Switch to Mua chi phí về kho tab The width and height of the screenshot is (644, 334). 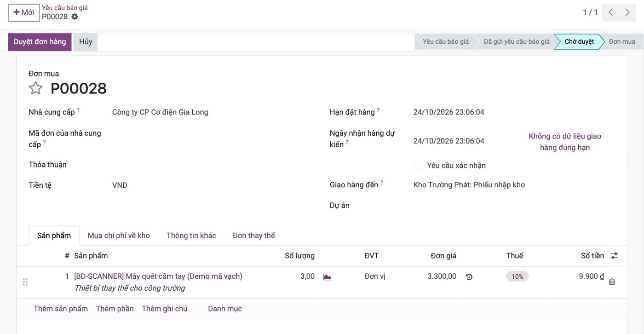point(119,236)
